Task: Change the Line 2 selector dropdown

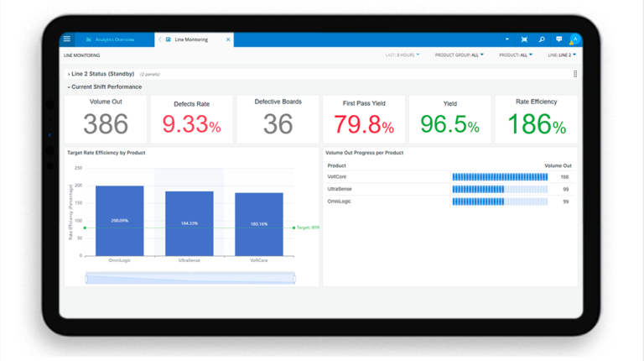Action: click(x=561, y=55)
